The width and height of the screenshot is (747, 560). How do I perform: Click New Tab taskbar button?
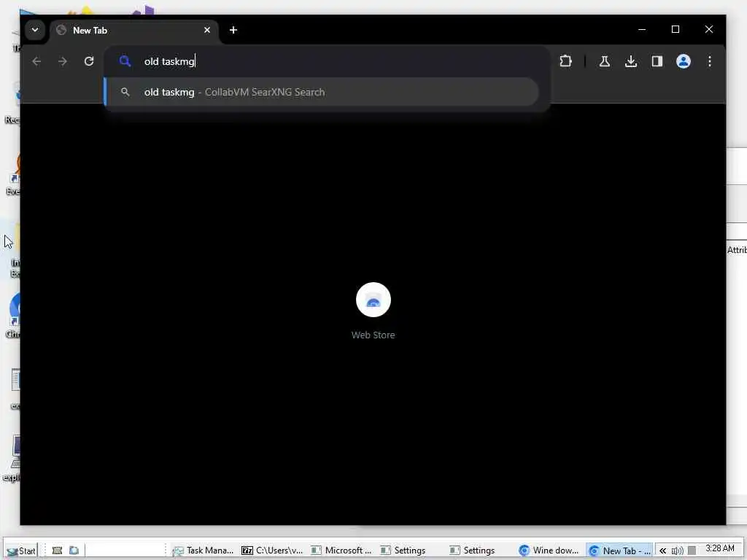(x=619, y=551)
